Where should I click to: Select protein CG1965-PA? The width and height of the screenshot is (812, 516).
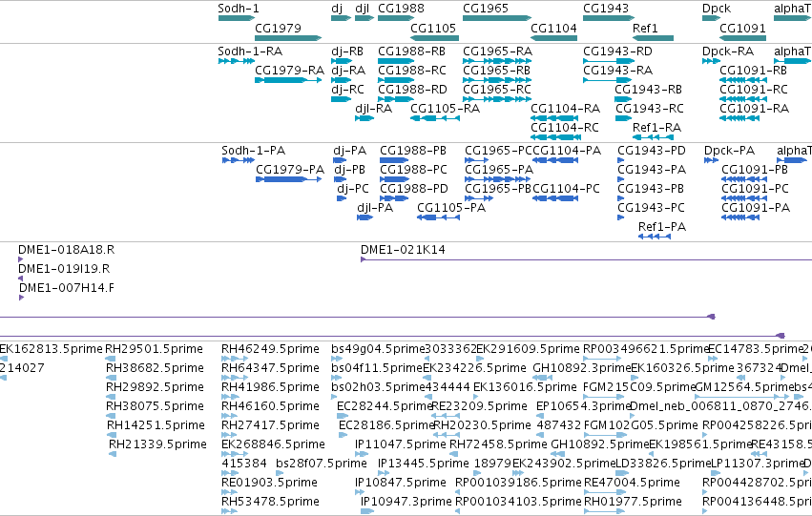(499, 170)
